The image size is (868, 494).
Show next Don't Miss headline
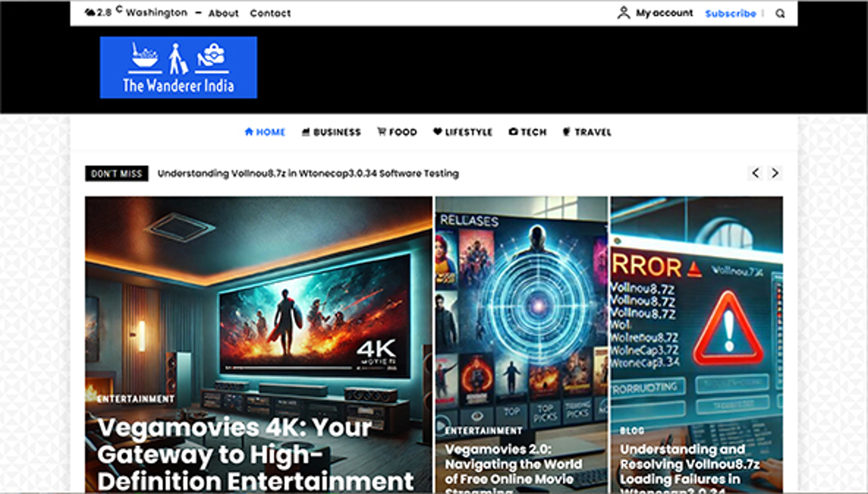coord(775,173)
